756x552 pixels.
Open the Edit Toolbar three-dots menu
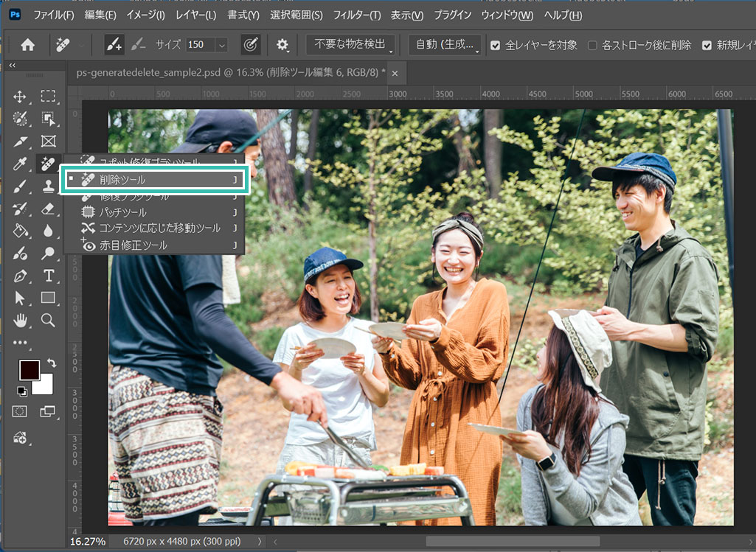click(20, 343)
